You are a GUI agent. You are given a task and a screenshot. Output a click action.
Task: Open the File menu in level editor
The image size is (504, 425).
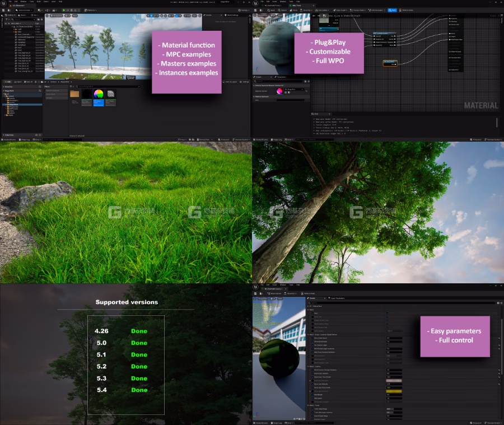coord(10,2)
